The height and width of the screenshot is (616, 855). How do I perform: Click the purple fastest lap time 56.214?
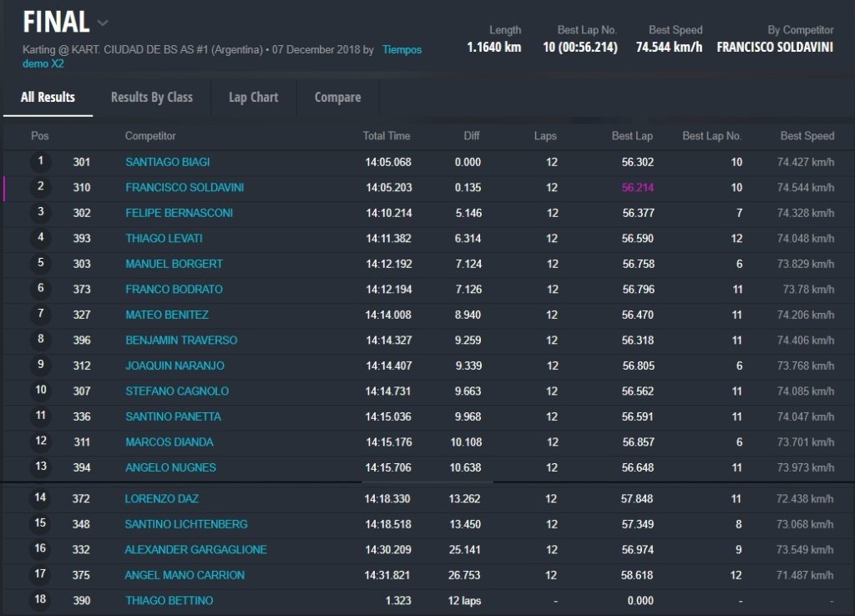pyautogui.click(x=637, y=188)
